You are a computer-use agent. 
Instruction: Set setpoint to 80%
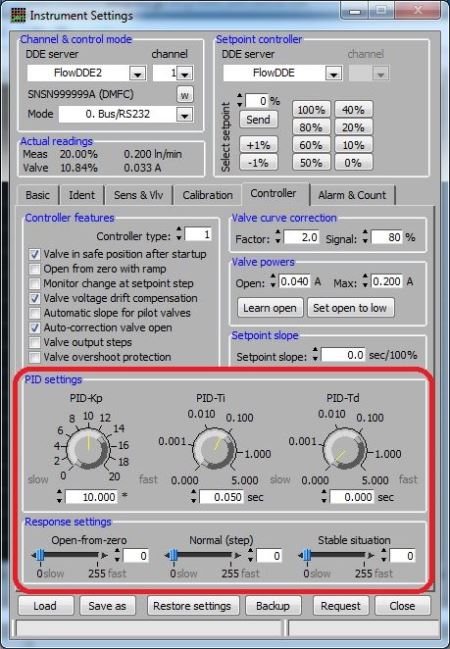coord(311,127)
